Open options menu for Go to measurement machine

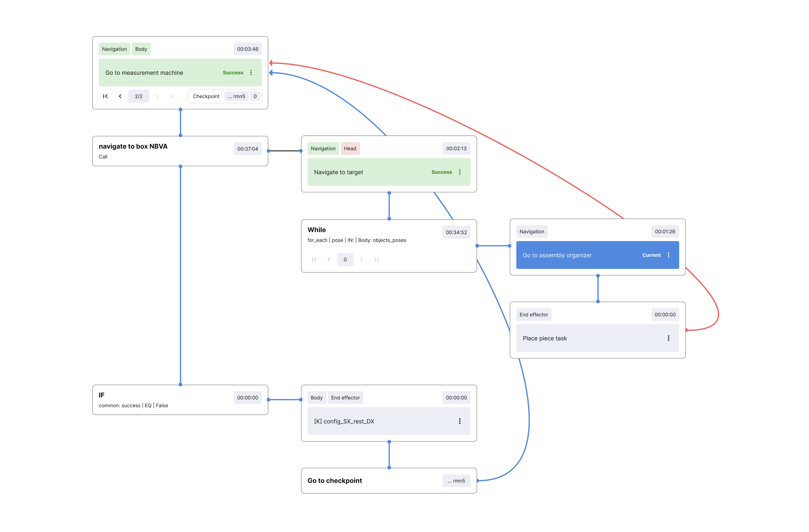tap(251, 72)
